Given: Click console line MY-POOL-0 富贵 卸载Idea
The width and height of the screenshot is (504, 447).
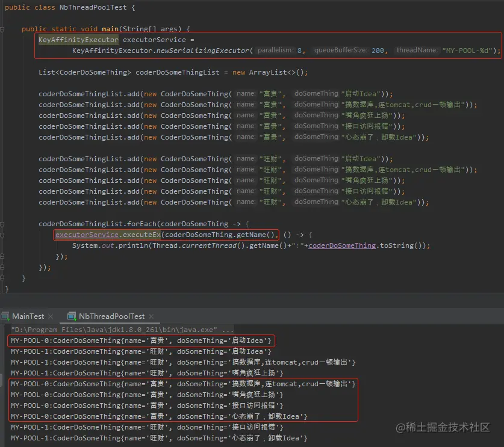Looking at the screenshot, I should pos(159,416).
